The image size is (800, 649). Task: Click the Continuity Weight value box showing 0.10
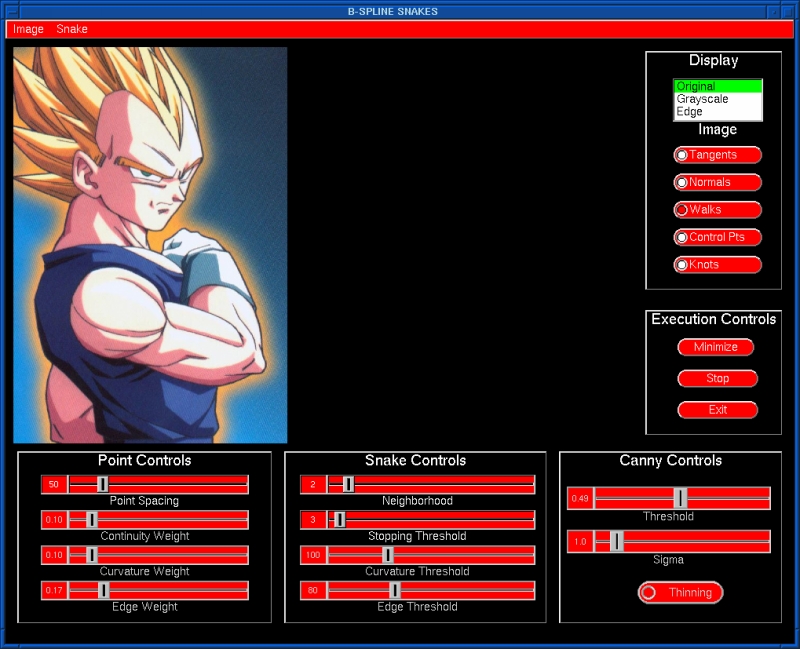coord(54,519)
